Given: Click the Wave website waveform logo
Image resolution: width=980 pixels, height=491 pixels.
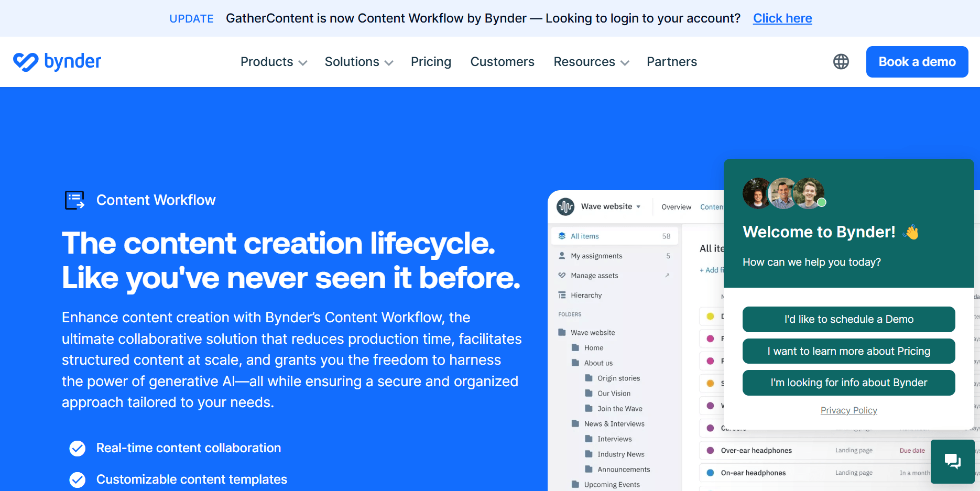Looking at the screenshot, I should click(565, 206).
